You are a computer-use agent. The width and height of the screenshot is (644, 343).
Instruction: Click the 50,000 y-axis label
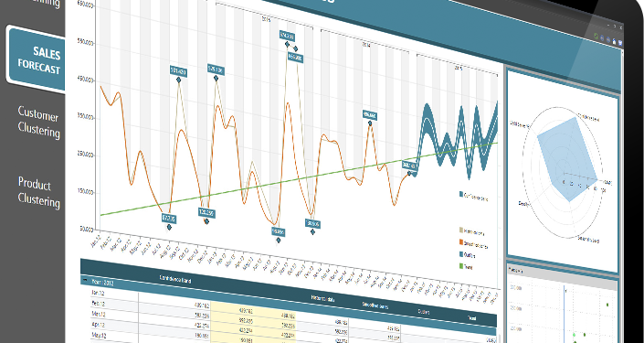tap(88, 230)
